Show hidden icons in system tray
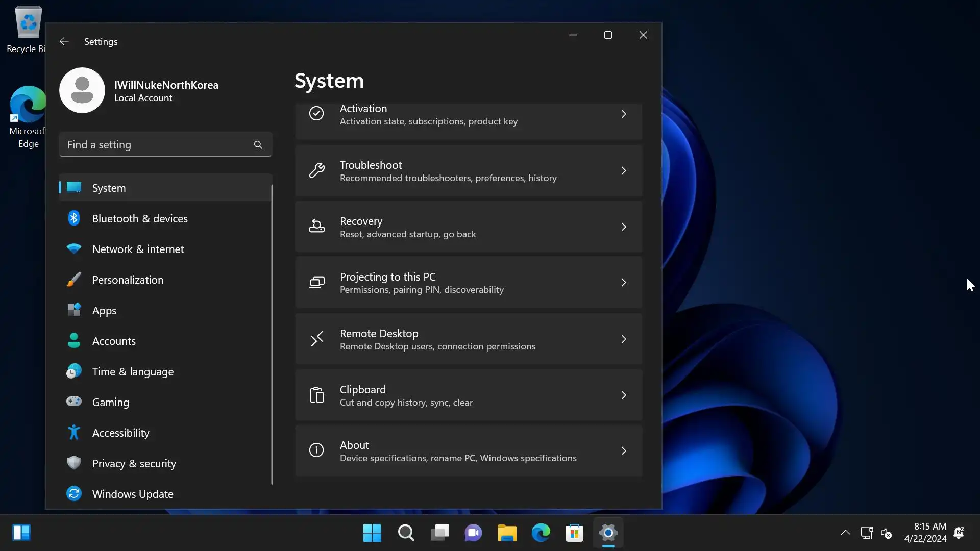Image resolution: width=980 pixels, height=551 pixels. [845, 533]
